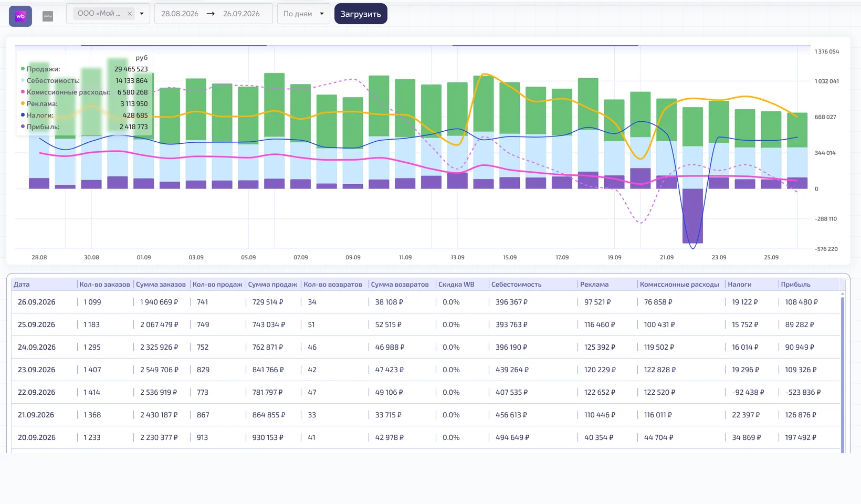This screenshot has height=504, width=861.
Task: Click the 15.09 label on chart axis
Action: click(510, 257)
